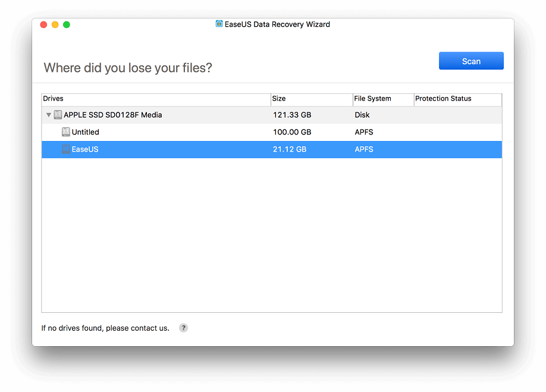Viewport: 546px width, 392px height.
Task: Click the 100.00 GB size cell
Action: click(292, 132)
